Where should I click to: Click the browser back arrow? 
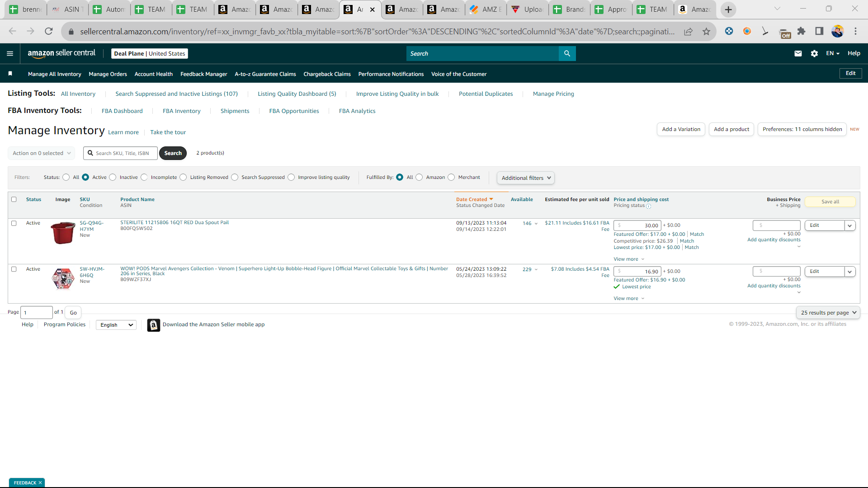[x=12, y=31]
